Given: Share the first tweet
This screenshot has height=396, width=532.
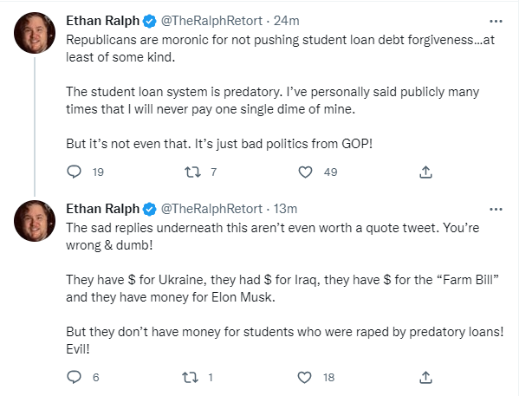Looking at the screenshot, I should (425, 172).
